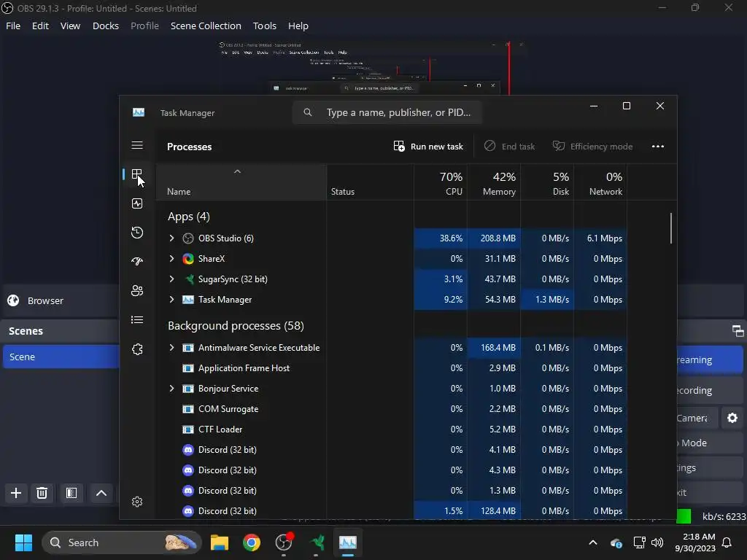Expand the ShareX process group
This screenshot has height=560, width=747.
tap(171, 259)
